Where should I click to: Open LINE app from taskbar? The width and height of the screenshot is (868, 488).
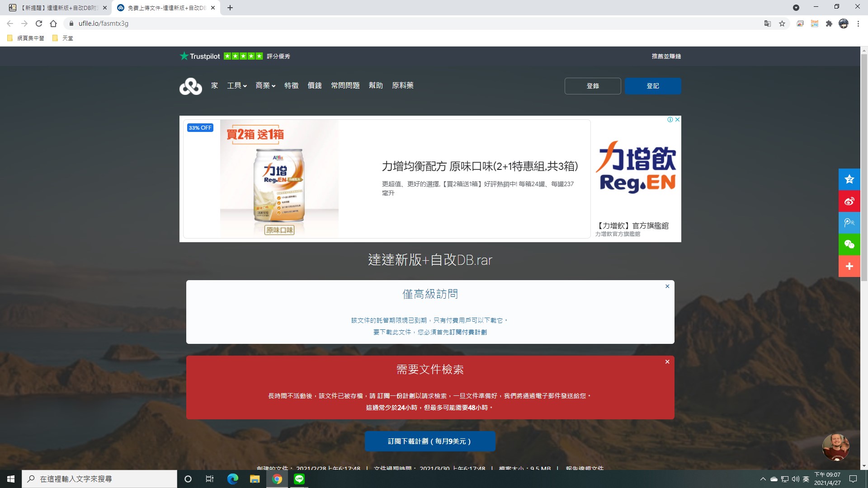[299, 479]
